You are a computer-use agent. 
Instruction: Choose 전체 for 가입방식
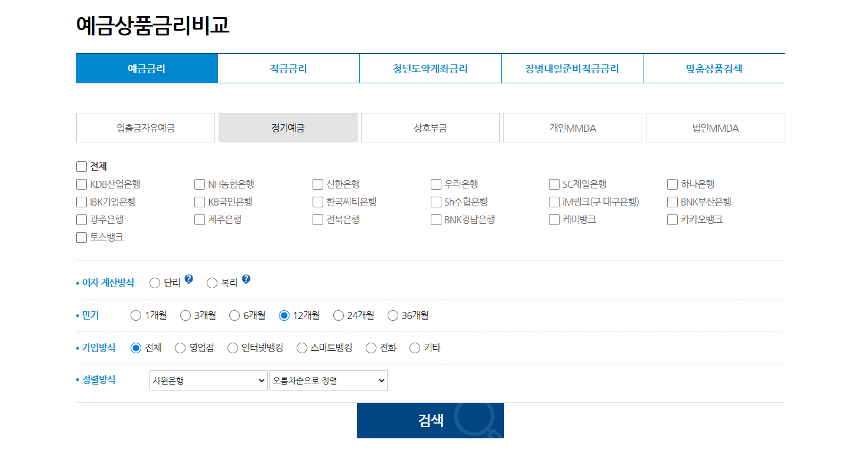coord(136,348)
